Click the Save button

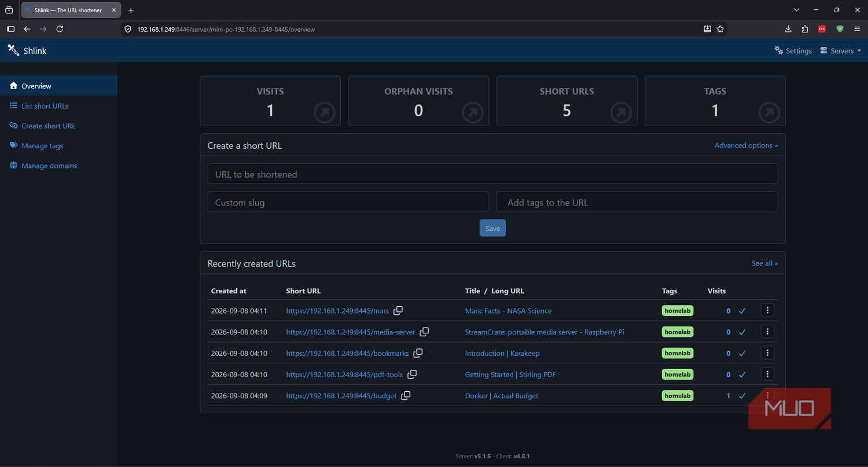pos(492,228)
